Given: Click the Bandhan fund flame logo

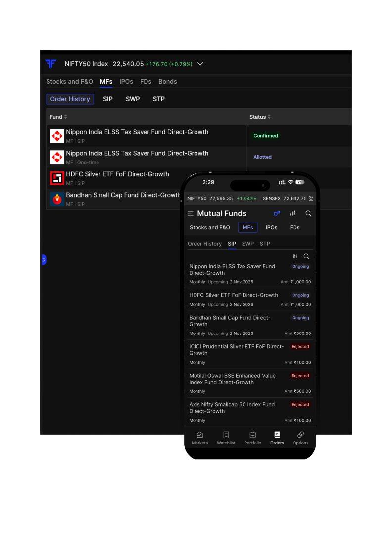Looking at the screenshot, I should point(57,199).
